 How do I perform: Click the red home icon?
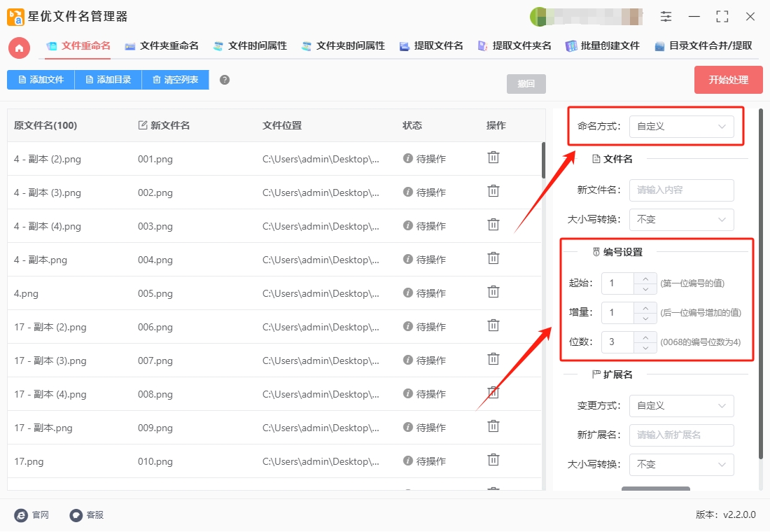tap(19, 48)
